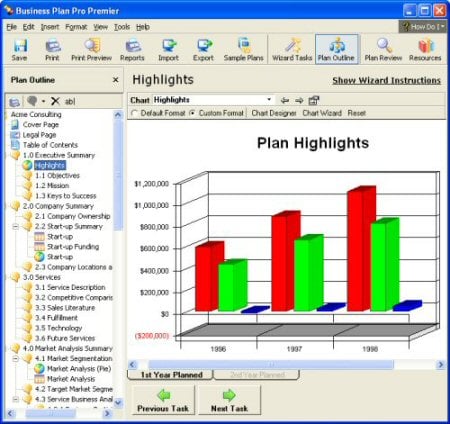This screenshot has height=424, width=450.
Task: Click the Plan Outline toolbar icon
Action: pos(336,49)
